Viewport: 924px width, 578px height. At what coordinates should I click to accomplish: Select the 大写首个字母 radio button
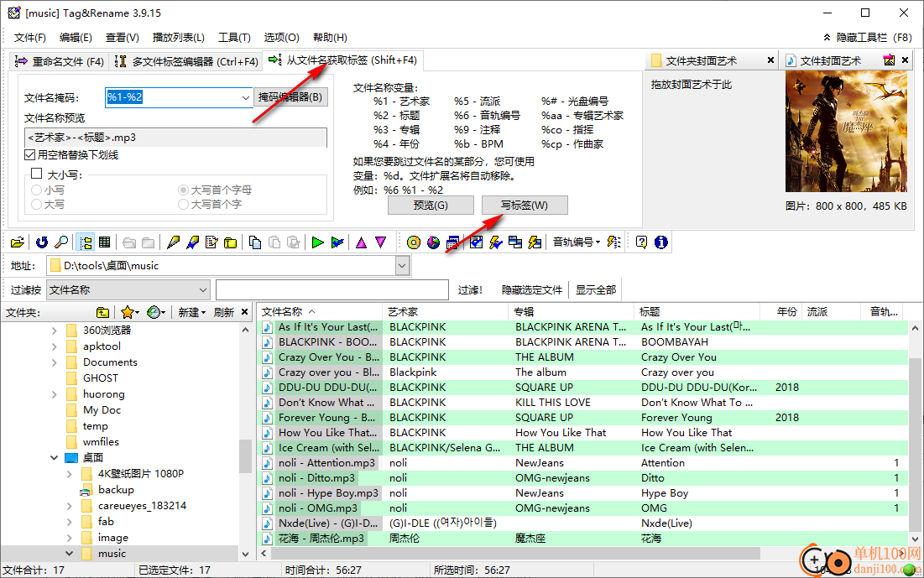coord(183,190)
